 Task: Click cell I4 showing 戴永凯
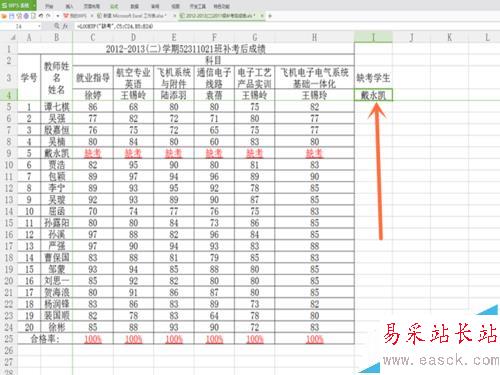[x=373, y=95]
